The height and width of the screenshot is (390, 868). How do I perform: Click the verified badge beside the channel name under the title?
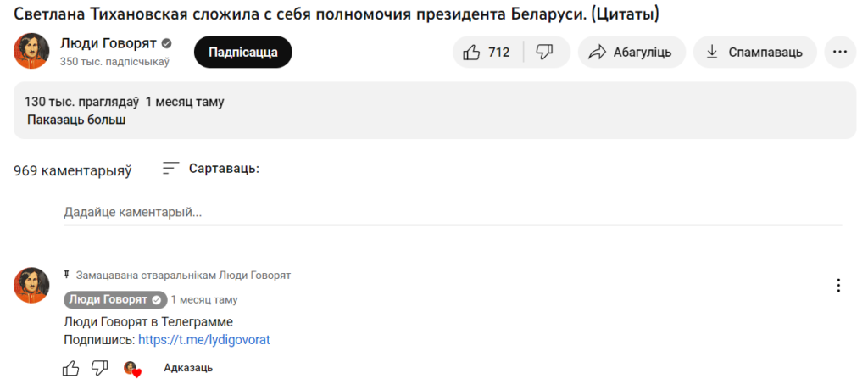coord(168,43)
